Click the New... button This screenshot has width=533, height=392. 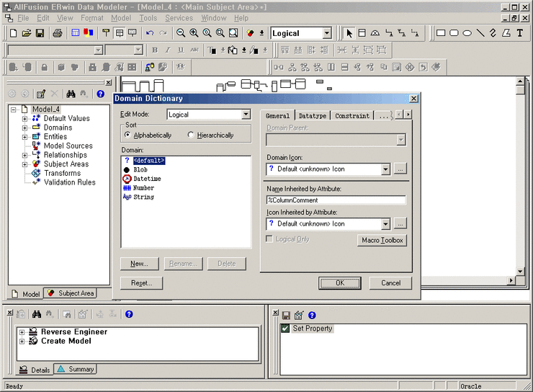click(x=139, y=264)
